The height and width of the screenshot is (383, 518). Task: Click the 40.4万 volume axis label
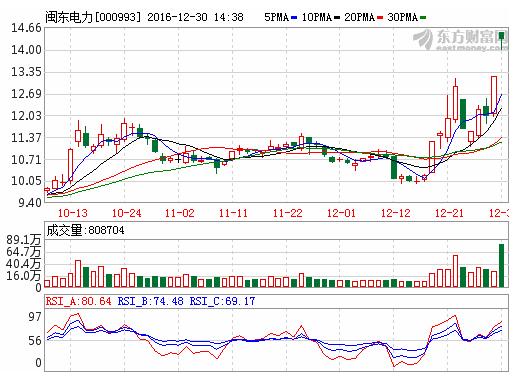click(23, 264)
